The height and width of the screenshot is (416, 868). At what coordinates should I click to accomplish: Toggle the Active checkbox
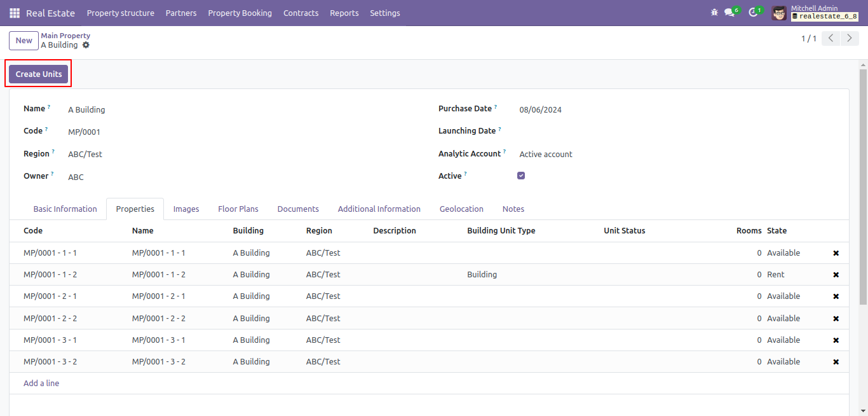tap(521, 176)
